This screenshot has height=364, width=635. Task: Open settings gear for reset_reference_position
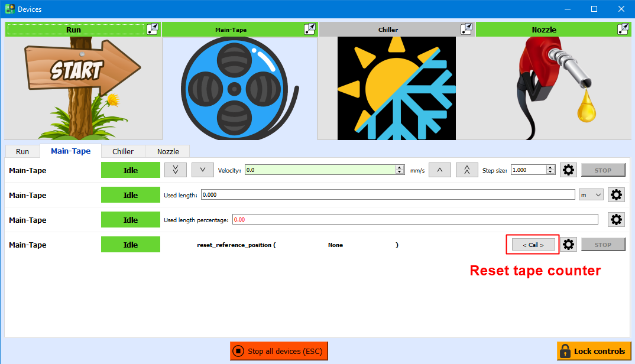click(x=568, y=244)
